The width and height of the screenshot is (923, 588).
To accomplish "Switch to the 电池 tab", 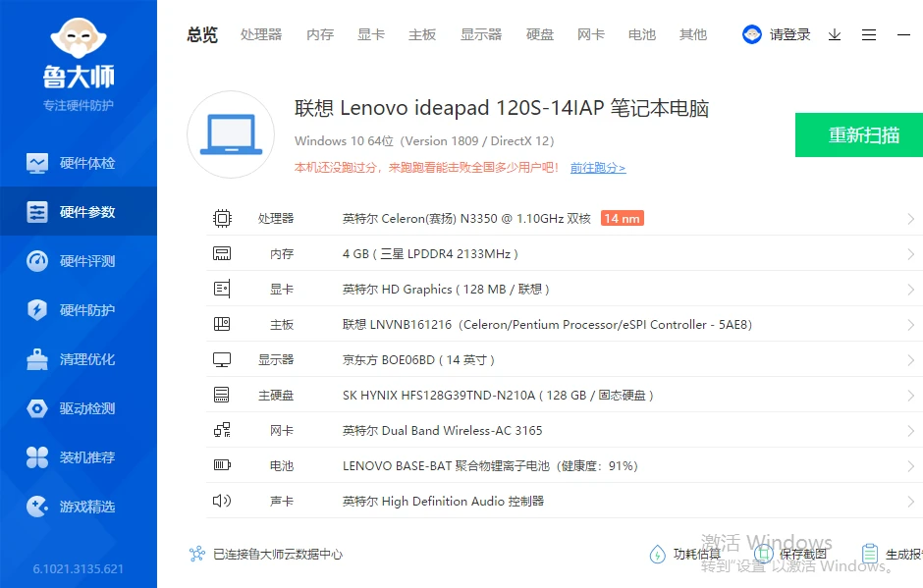I will tap(642, 34).
